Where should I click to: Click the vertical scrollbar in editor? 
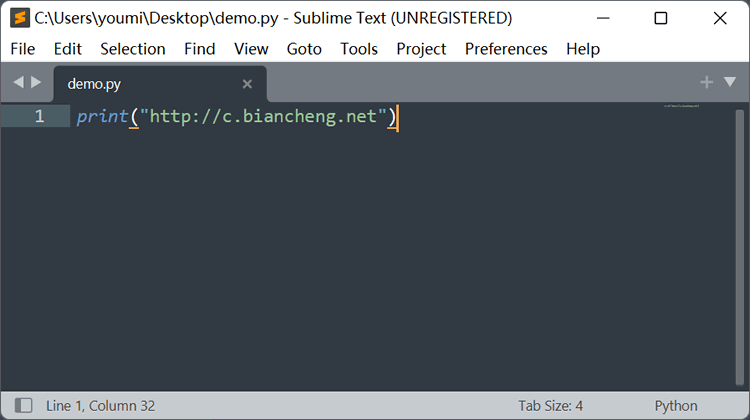pyautogui.click(x=739, y=247)
